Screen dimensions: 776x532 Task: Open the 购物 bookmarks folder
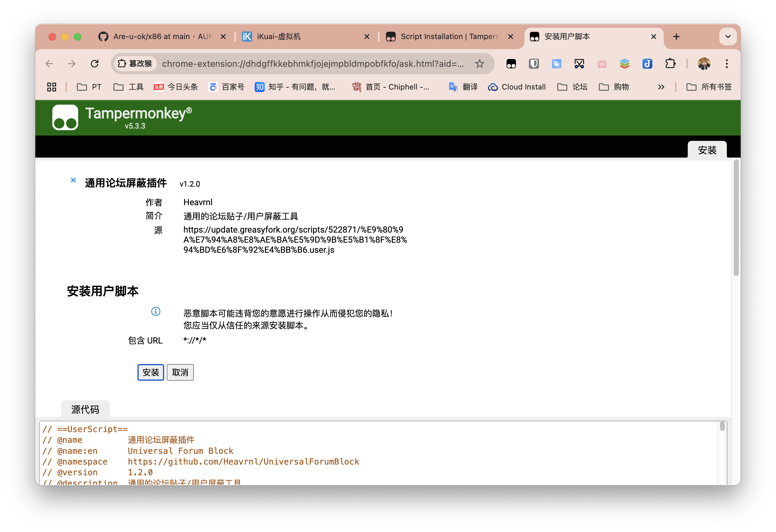click(x=614, y=87)
